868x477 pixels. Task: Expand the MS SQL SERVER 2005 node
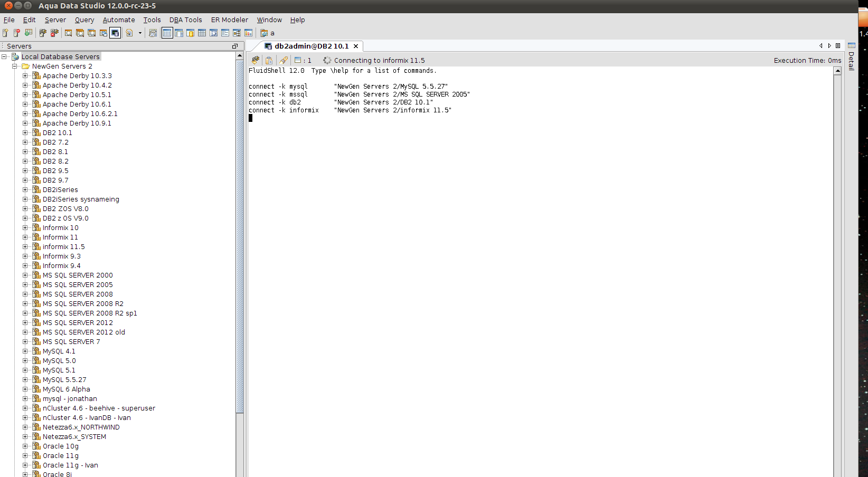[25, 285]
